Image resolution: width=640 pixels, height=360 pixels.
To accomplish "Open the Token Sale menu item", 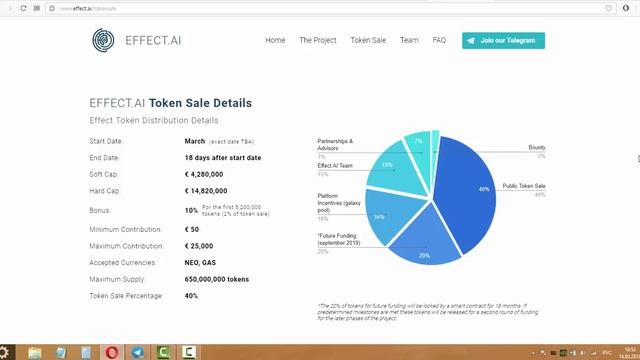I will coord(368,40).
